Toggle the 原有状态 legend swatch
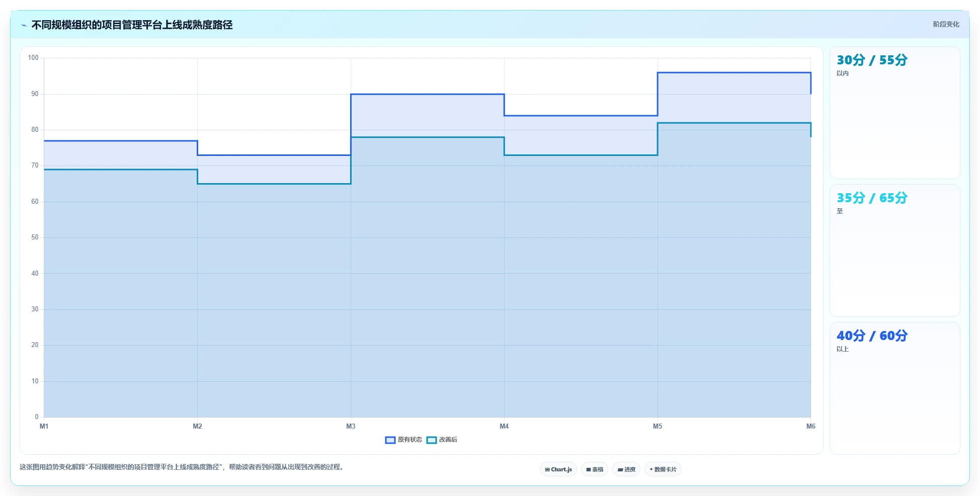The image size is (980, 496). click(390, 440)
